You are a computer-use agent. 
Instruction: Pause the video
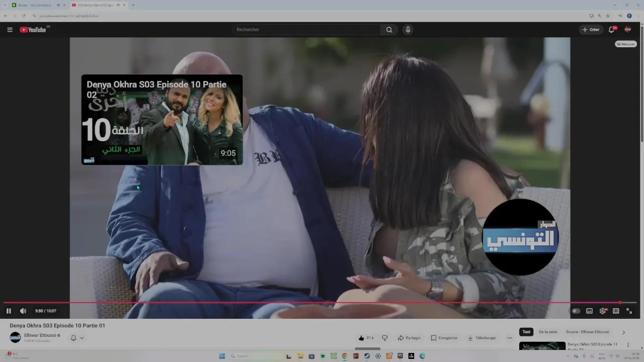[9, 311]
